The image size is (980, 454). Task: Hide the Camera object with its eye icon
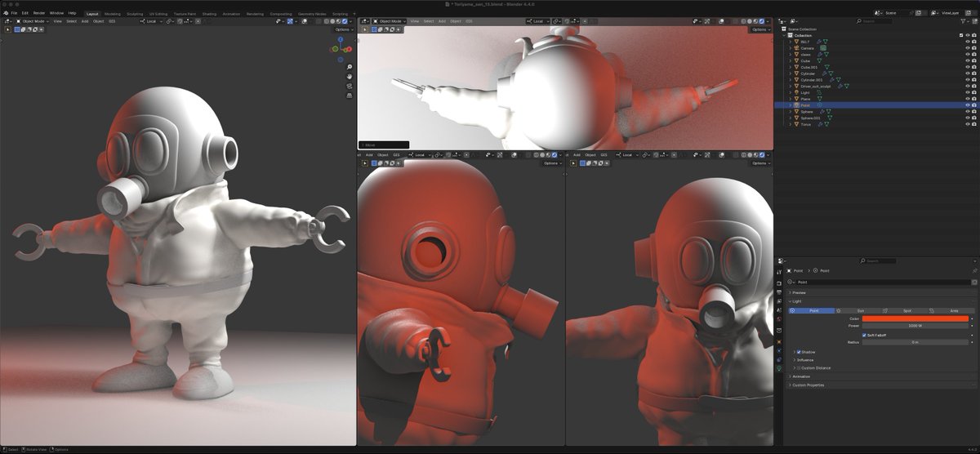968,48
